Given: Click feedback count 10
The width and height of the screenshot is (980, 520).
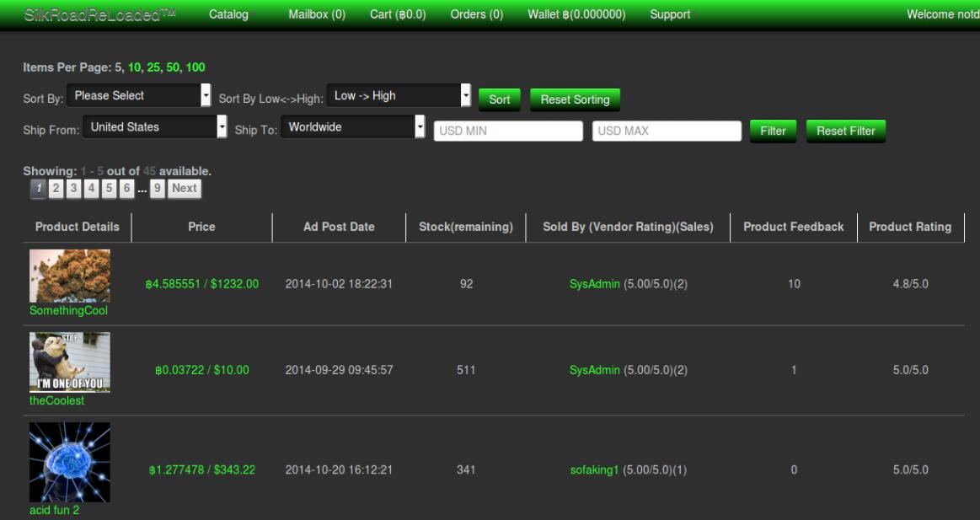Looking at the screenshot, I should point(794,284).
